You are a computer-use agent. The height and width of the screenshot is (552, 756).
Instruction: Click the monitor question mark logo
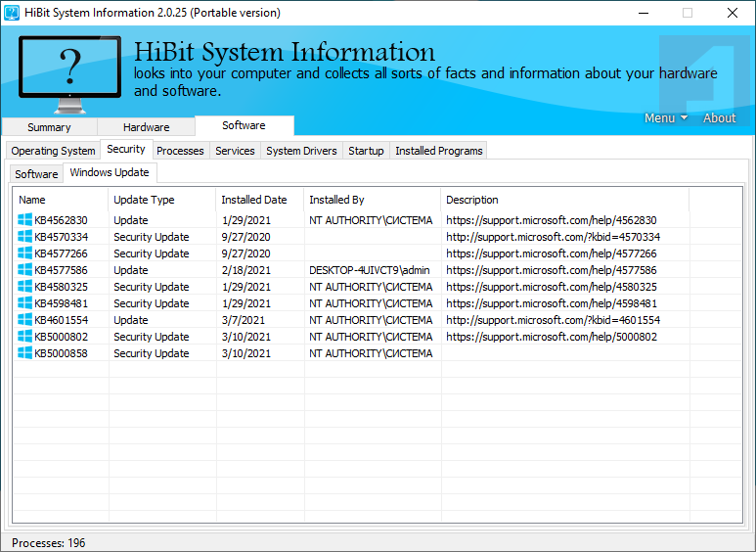[69, 73]
